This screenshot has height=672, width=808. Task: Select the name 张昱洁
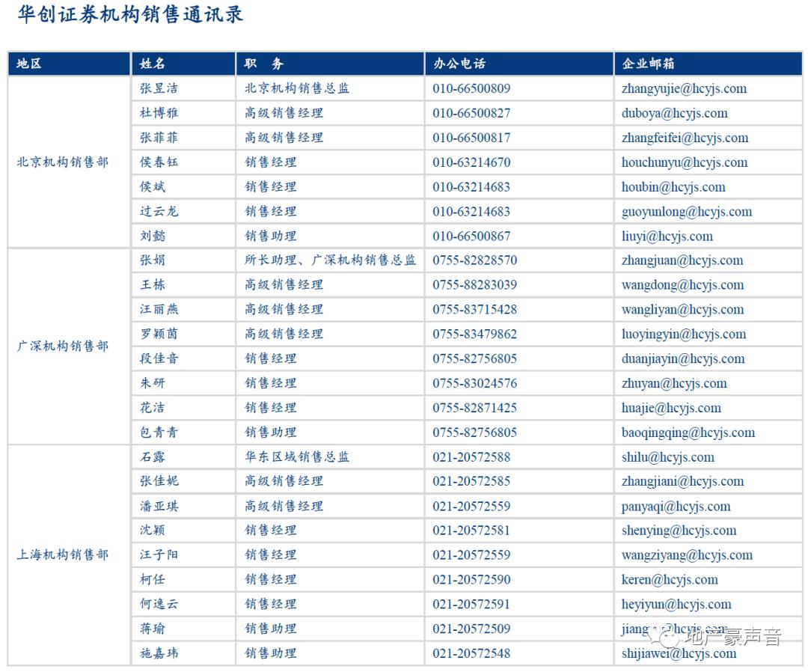(159, 88)
